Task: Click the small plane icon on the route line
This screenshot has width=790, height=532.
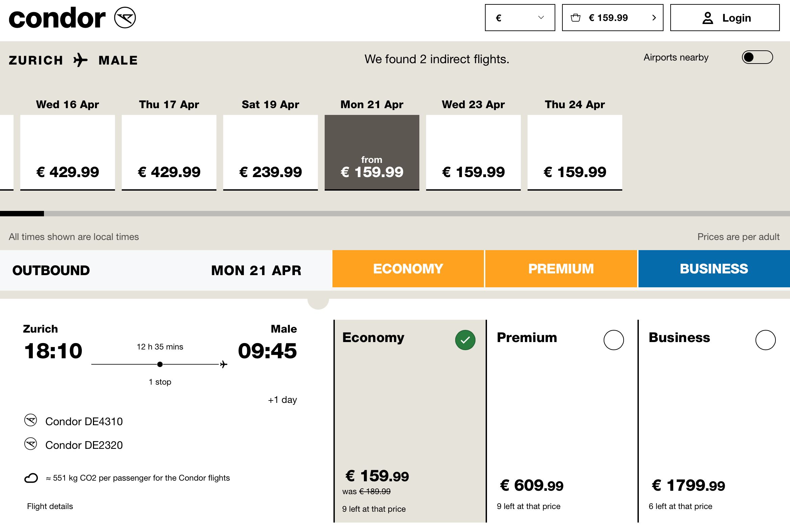Action: pos(224,364)
